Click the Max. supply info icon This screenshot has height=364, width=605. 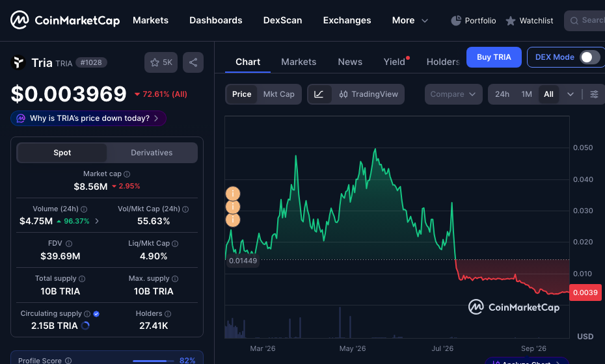[x=175, y=279]
